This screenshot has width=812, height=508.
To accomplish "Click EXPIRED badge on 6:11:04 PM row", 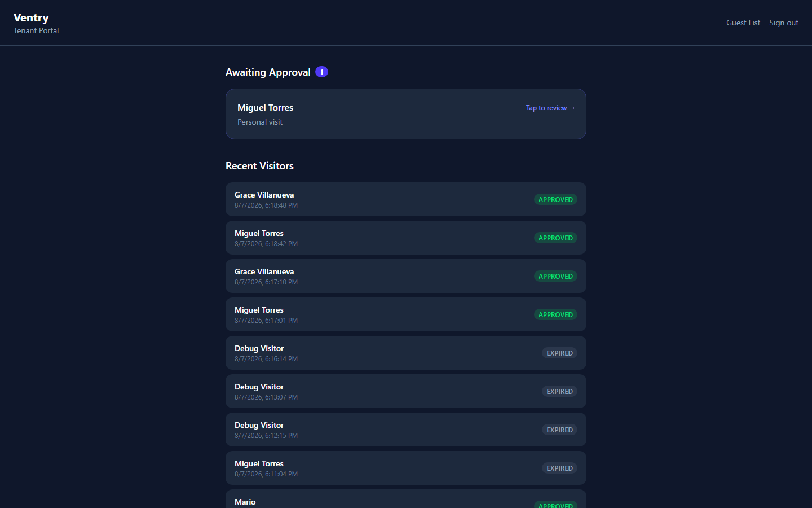I will point(559,468).
